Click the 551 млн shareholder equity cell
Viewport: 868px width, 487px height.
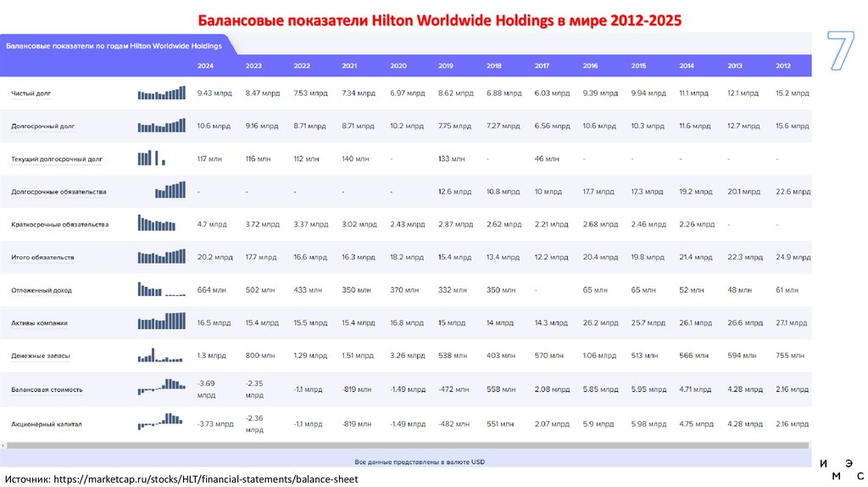[500, 424]
